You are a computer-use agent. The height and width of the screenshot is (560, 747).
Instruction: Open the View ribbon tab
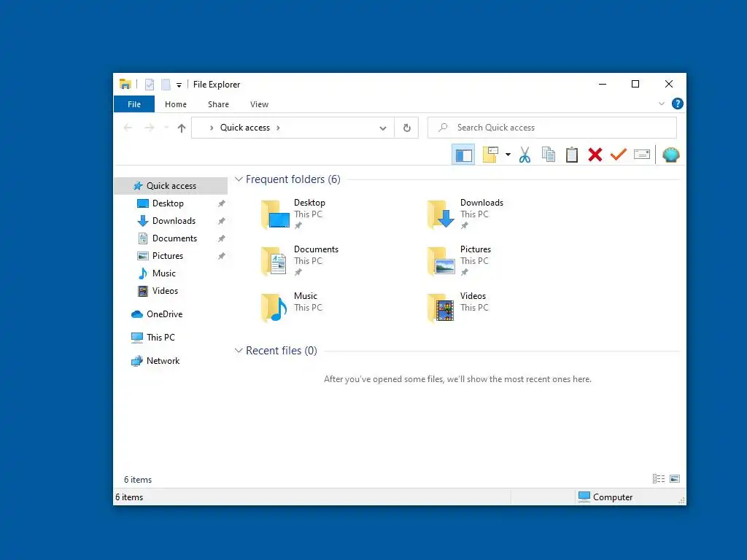point(259,104)
